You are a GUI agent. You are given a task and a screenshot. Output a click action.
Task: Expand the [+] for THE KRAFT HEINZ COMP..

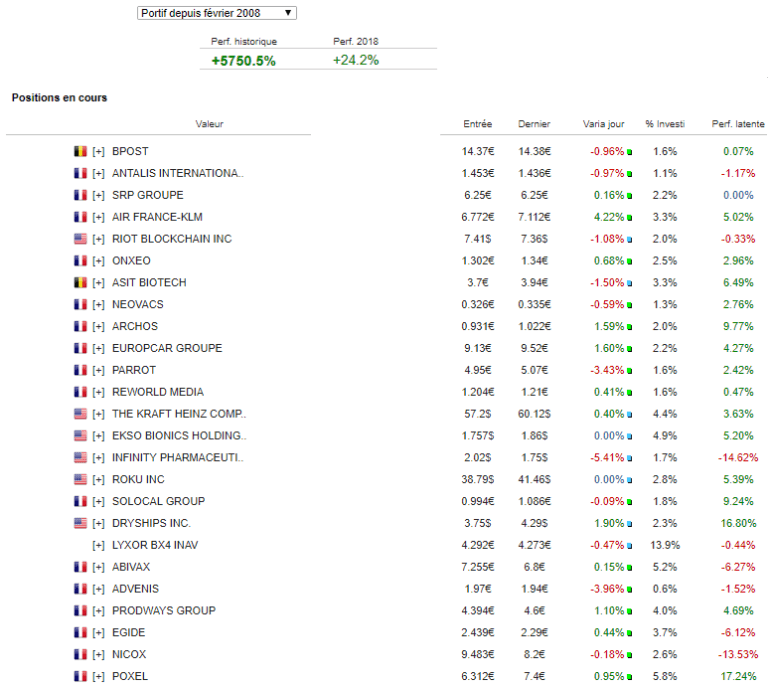point(98,414)
